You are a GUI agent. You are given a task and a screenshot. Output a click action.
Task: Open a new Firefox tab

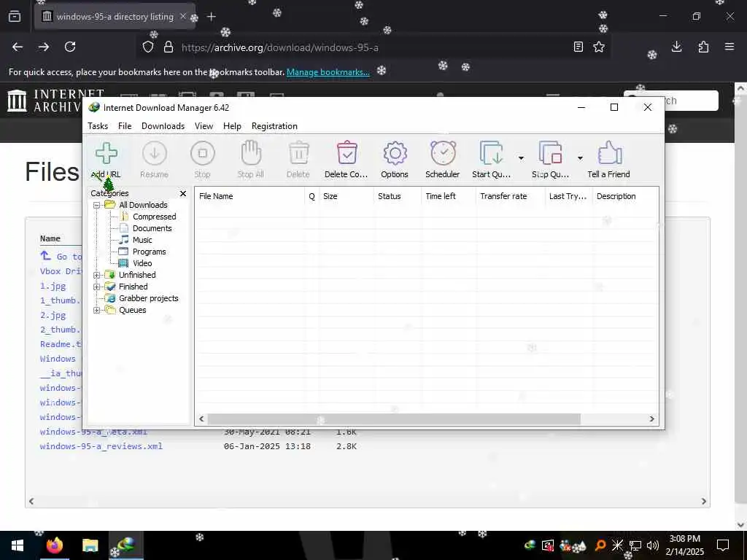pos(212,17)
